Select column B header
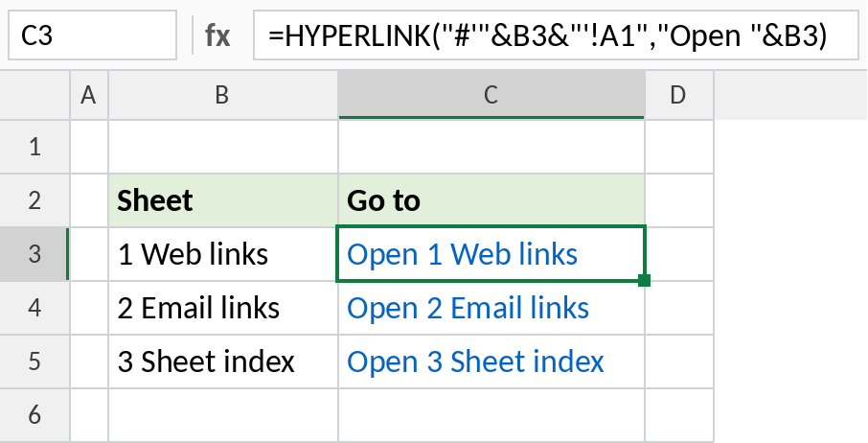This screenshot has width=868, height=443. click(x=223, y=95)
